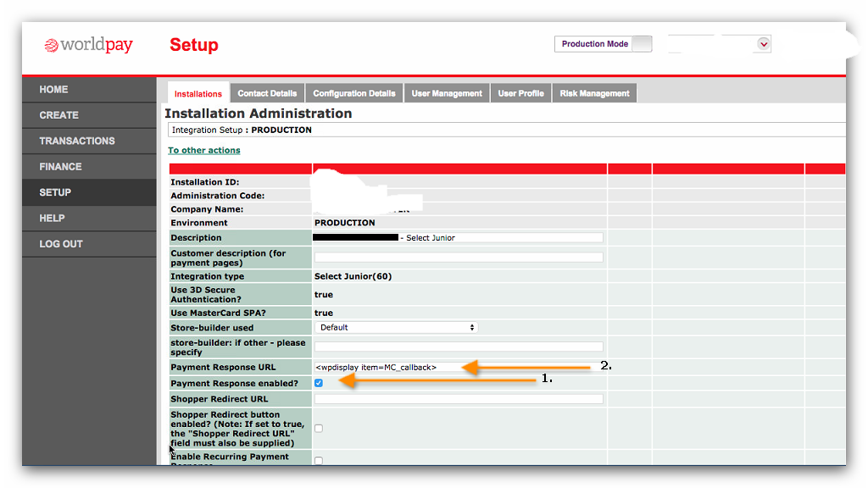Viewport: 868px width, 488px height.
Task: Click the 'Setup' page title
Action: [x=194, y=45]
